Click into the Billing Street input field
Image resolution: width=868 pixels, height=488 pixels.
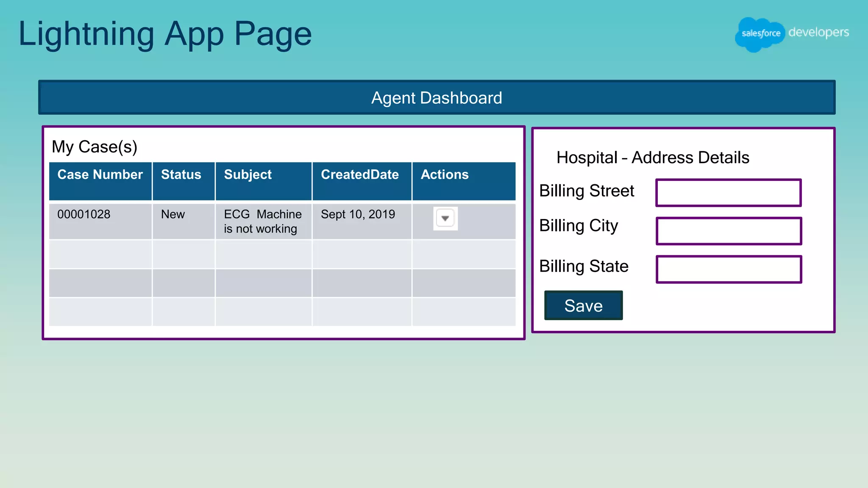(729, 193)
